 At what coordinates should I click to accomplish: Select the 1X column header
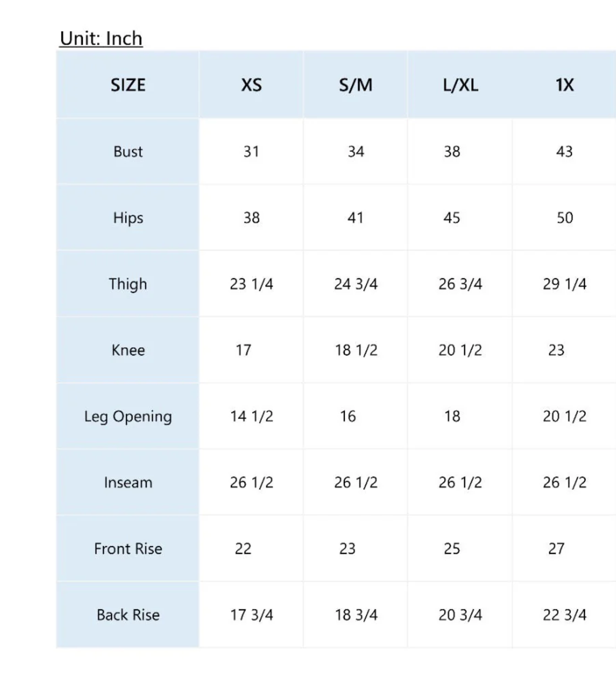tap(564, 85)
